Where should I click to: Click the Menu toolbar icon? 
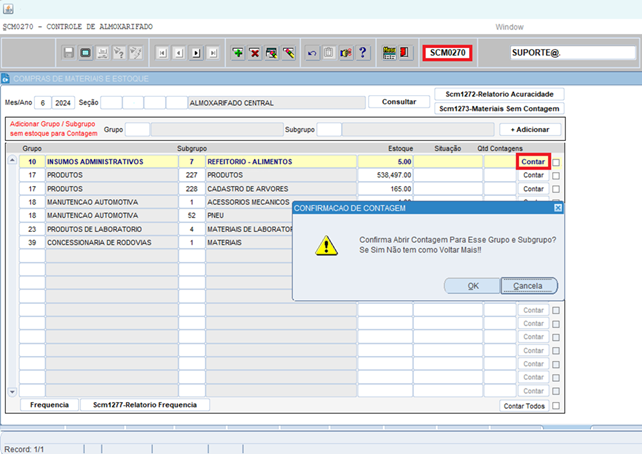tap(389, 53)
